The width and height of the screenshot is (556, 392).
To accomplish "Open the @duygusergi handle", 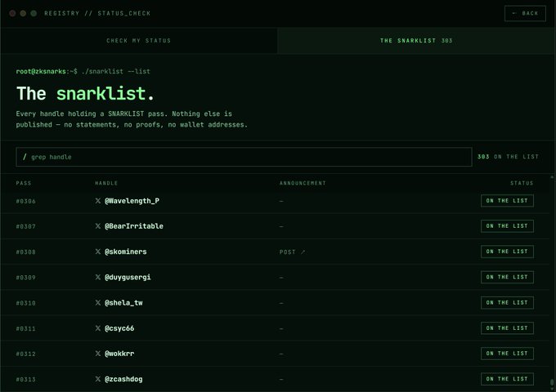I will [128, 278].
